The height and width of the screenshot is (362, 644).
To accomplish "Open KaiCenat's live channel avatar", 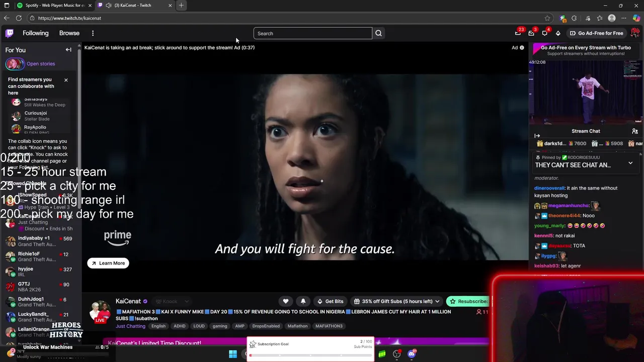I will (100, 312).
